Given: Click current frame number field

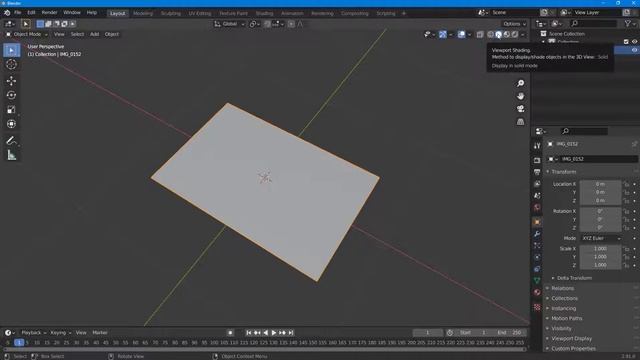Looking at the screenshot, I should click(x=427, y=333).
